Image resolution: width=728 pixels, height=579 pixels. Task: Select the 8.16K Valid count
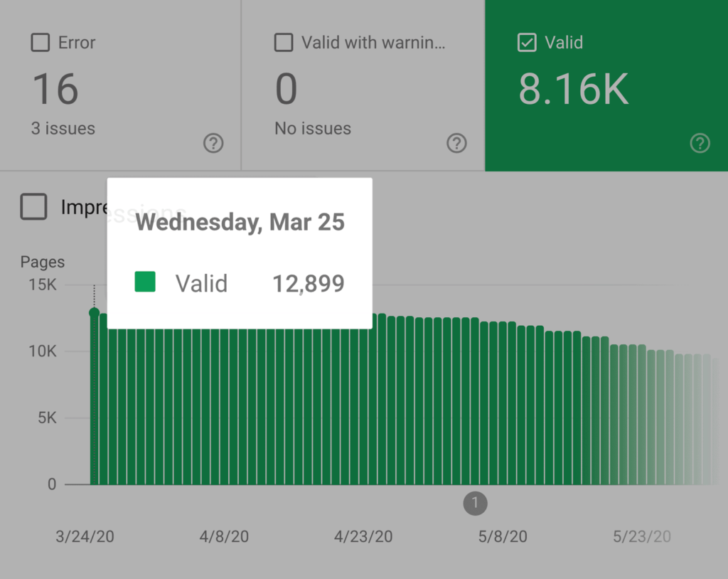click(x=573, y=90)
